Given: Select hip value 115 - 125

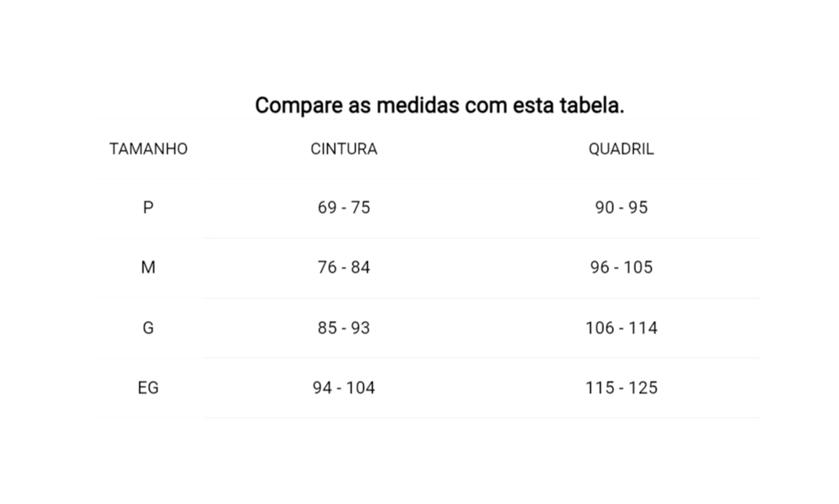Looking at the screenshot, I should [622, 388].
